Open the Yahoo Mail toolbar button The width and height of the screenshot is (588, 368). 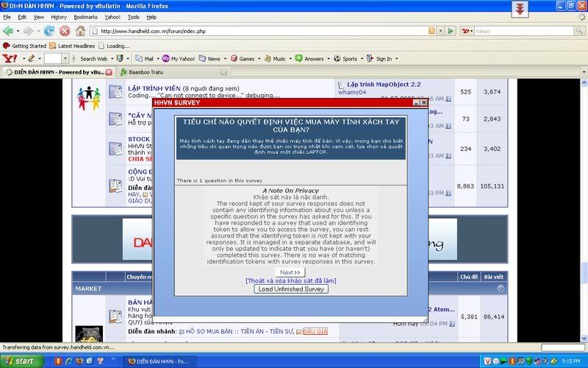pos(144,59)
